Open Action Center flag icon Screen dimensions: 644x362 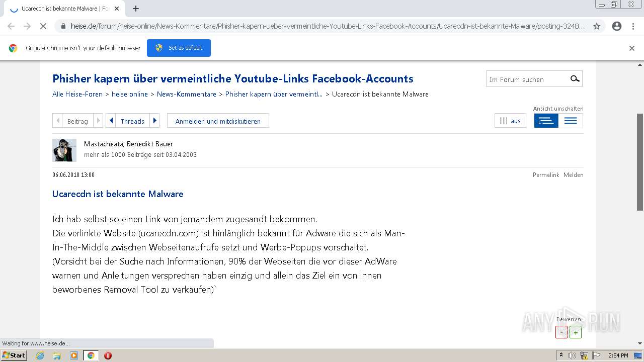[596, 355]
